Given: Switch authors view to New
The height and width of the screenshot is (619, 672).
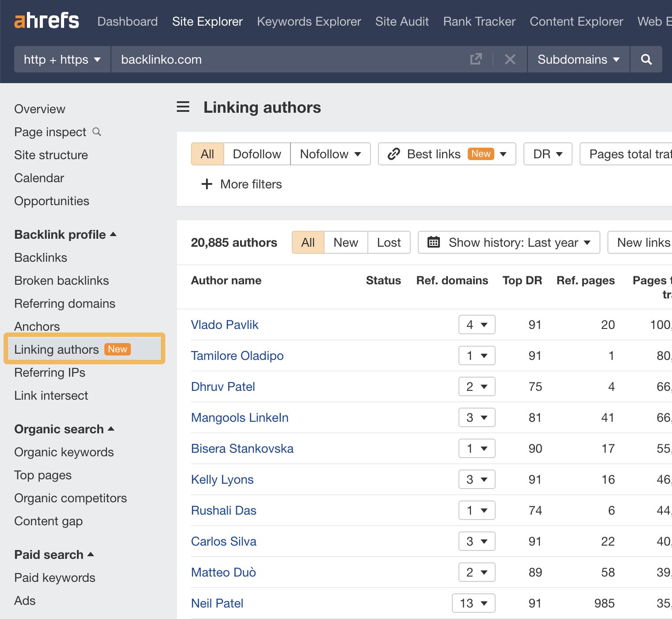Looking at the screenshot, I should tap(345, 242).
